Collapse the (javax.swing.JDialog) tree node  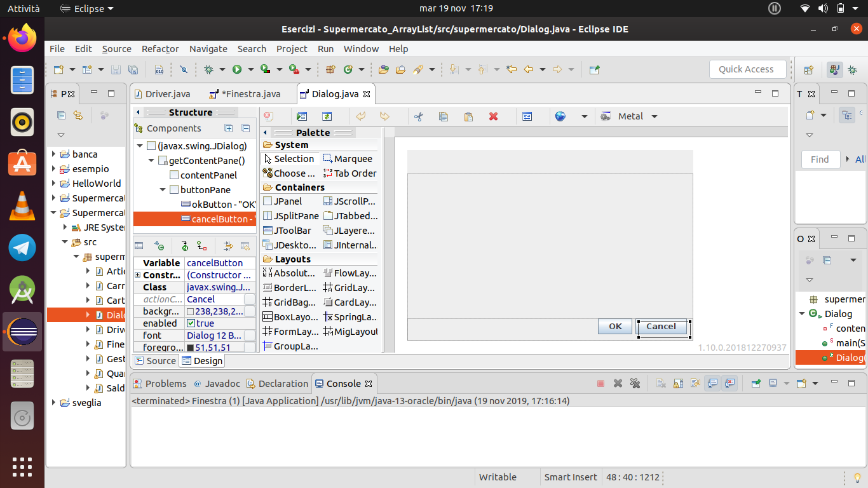pyautogui.click(x=140, y=146)
